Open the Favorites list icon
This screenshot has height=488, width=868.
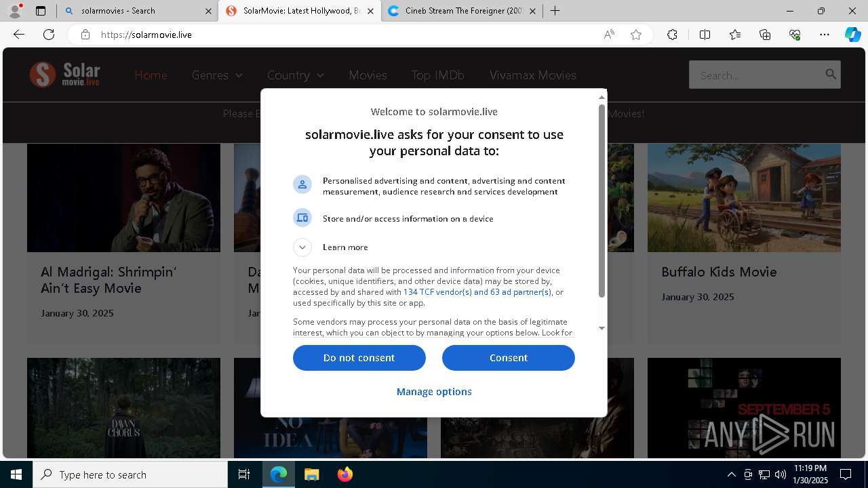coord(735,35)
